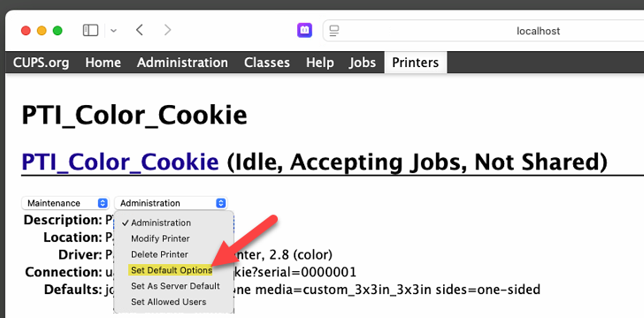This screenshot has height=318, width=644.
Task: Open the sidebar options chevron
Action: [114, 31]
